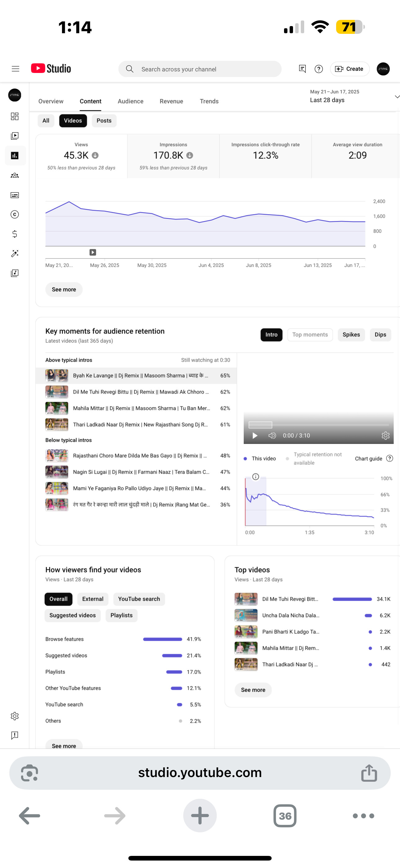Click the YouTube Studio logo
Image resolution: width=400 pixels, height=868 pixels.
(x=51, y=68)
